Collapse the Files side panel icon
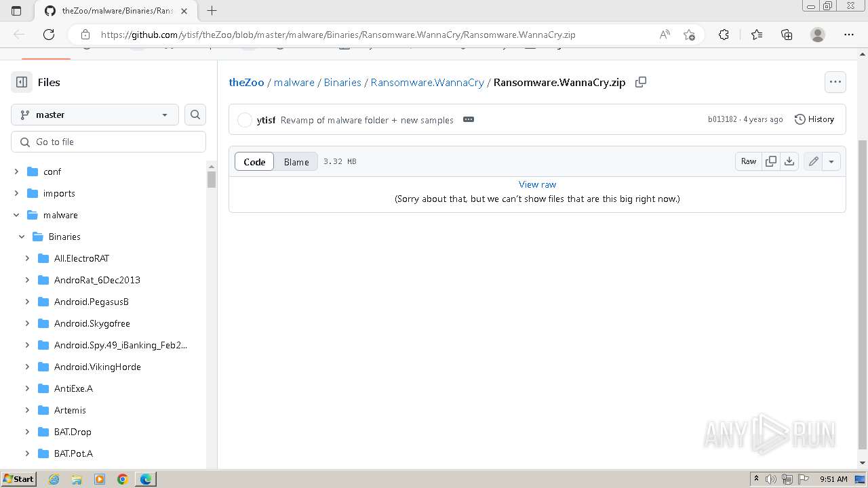This screenshot has height=488, width=868. [x=22, y=82]
